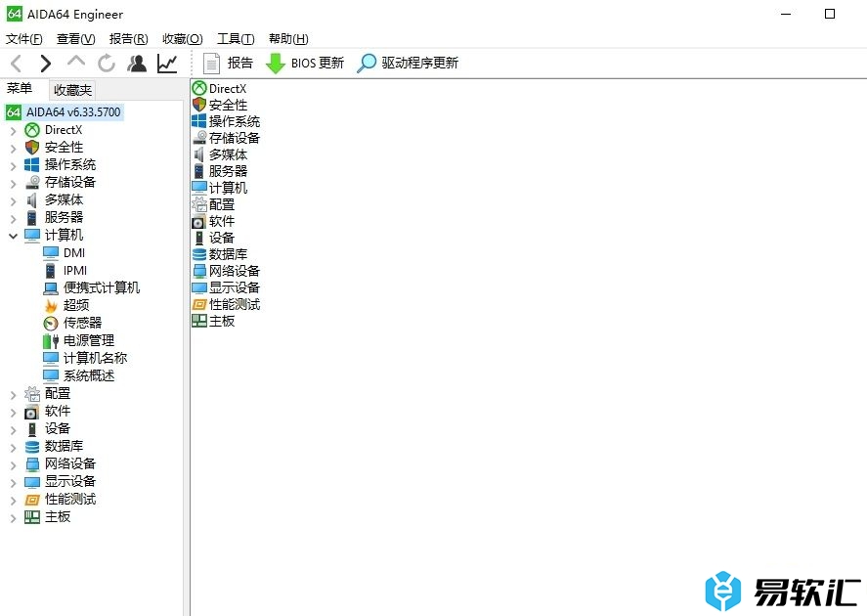The image size is (867, 616).
Task: Select 性能测试 in the left tree
Action: click(70, 499)
